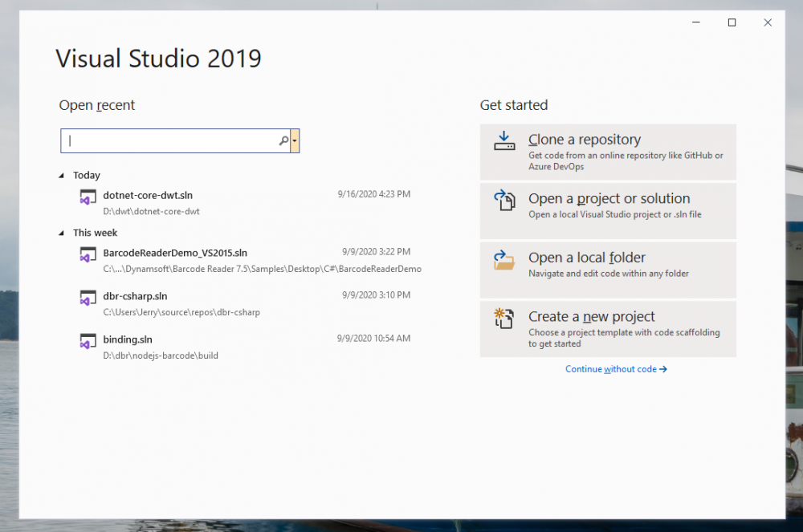Close the Visual Studio 2019 start window
The width and height of the screenshot is (803, 532).
[x=768, y=23]
